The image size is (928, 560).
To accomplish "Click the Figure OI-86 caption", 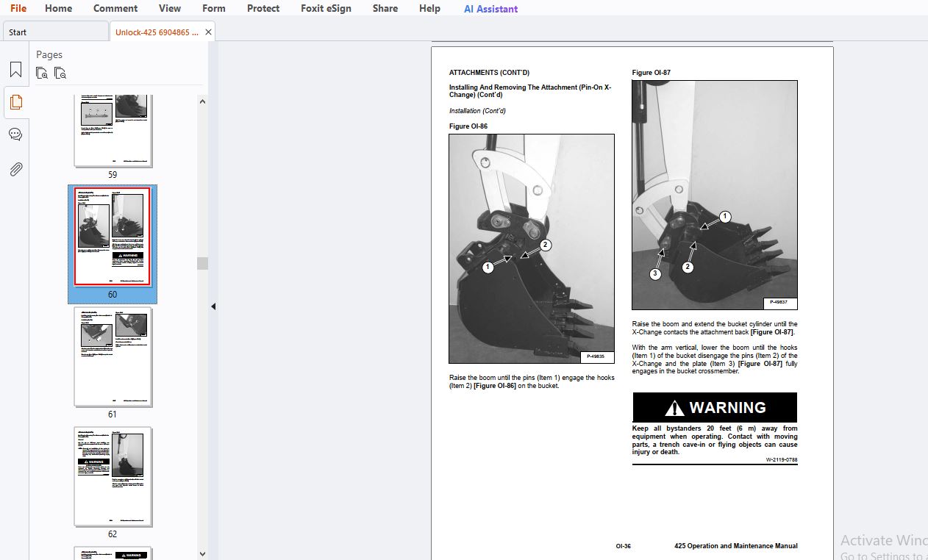I will (467, 126).
